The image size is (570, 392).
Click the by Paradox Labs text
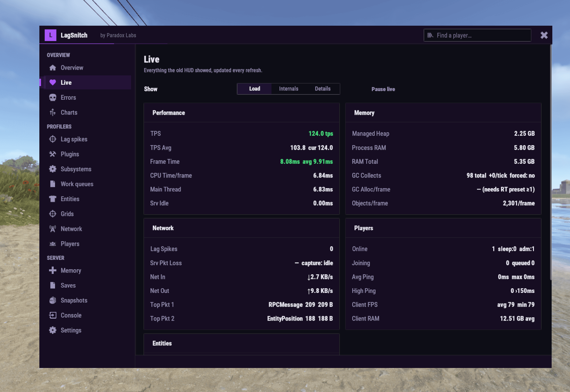coord(118,35)
